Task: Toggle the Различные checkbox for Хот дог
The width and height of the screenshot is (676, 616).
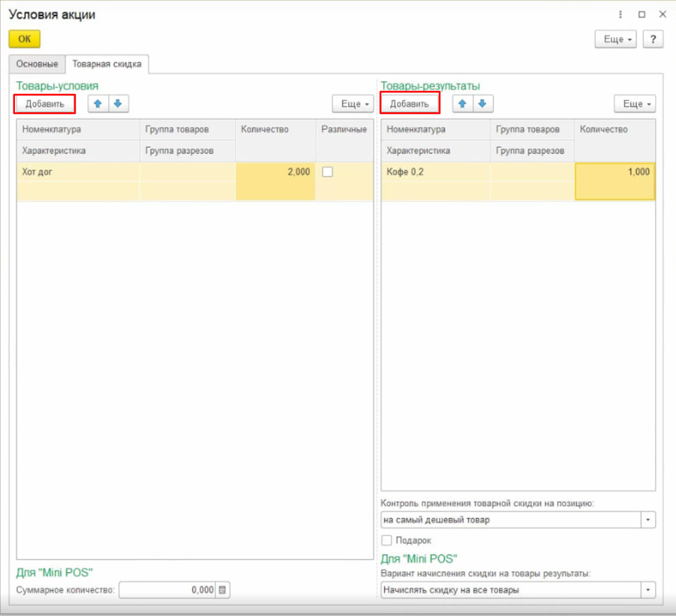Action: pyautogui.click(x=327, y=172)
